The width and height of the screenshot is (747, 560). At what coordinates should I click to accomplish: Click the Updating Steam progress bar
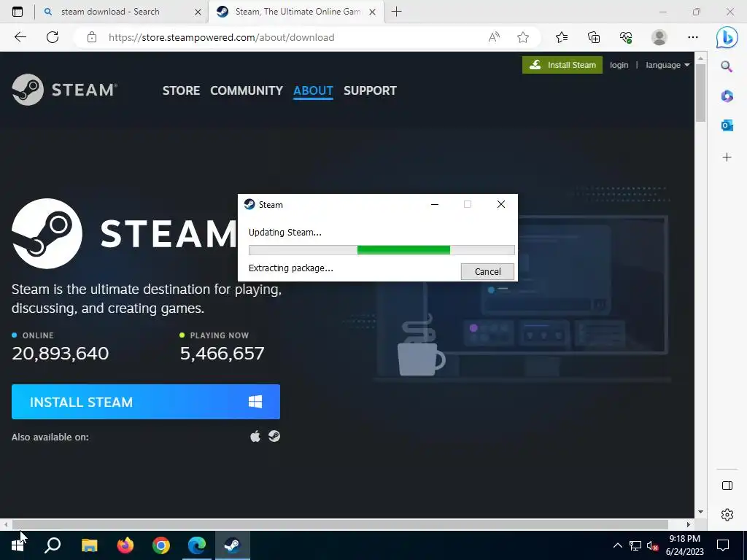coord(382,250)
